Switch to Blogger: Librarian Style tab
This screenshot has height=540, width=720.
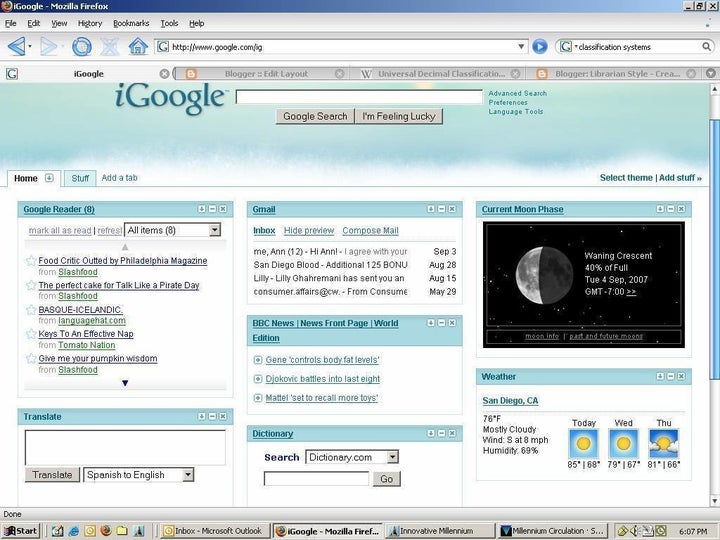[617, 73]
